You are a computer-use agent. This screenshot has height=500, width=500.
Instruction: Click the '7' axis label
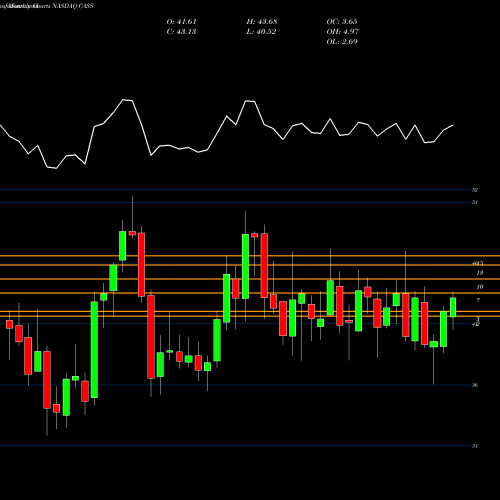click(x=478, y=301)
